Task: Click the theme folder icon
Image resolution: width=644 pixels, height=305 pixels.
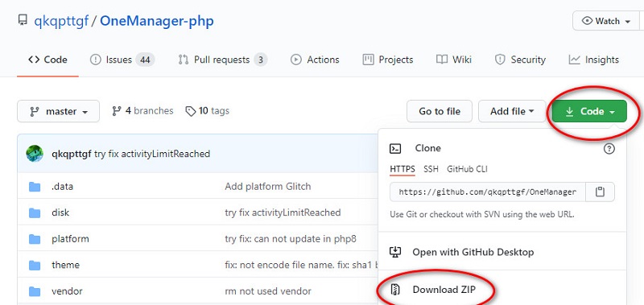Action: [35, 266]
